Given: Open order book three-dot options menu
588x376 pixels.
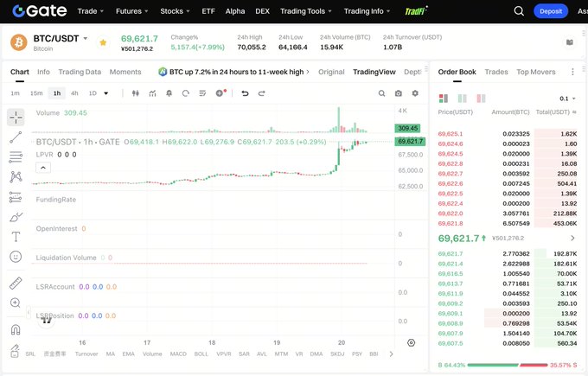Looking at the screenshot, I should (572, 72).
